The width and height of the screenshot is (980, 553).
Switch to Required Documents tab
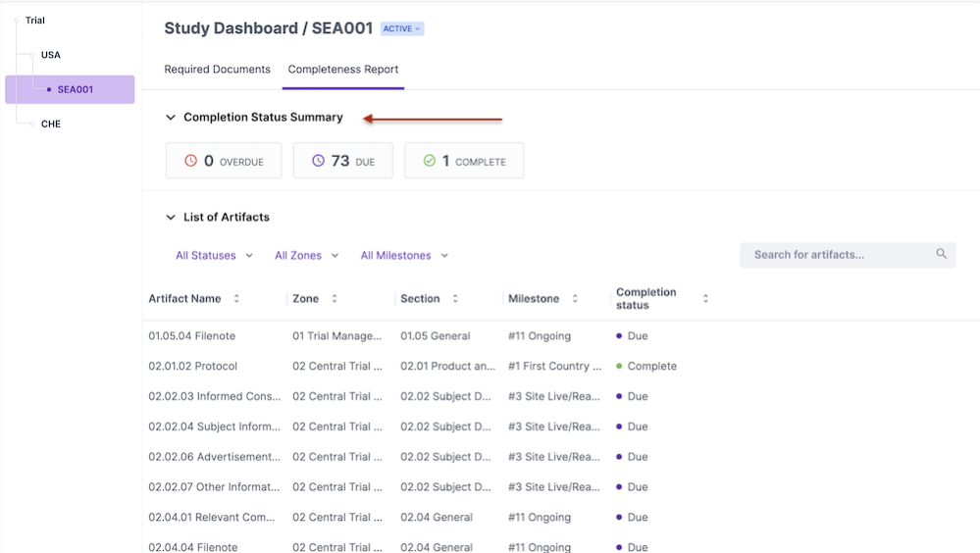point(217,70)
